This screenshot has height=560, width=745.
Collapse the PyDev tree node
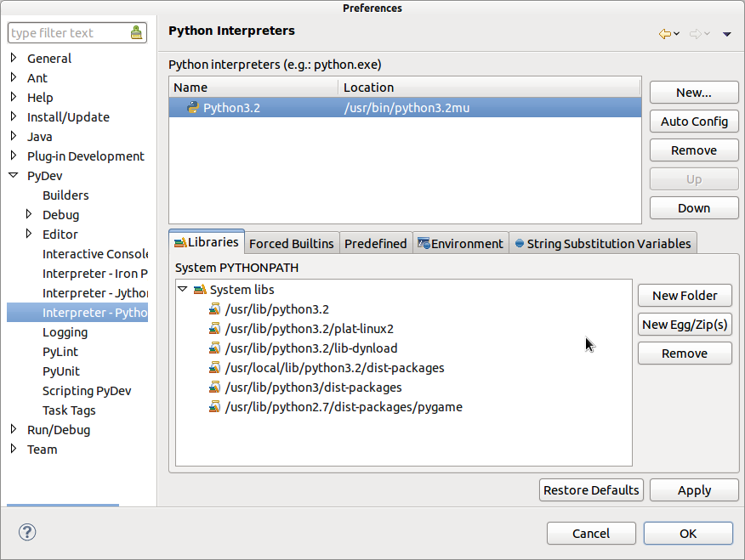click(14, 176)
